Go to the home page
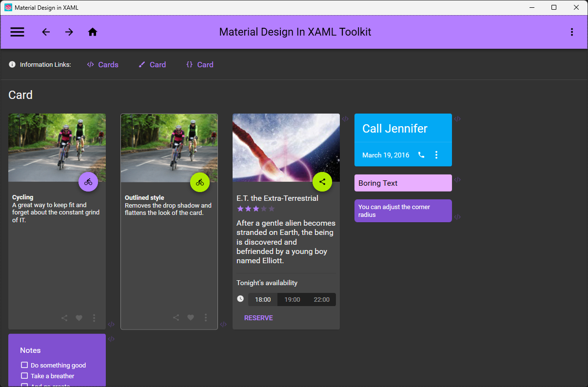The height and width of the screenshot is (387, 588). point(93,32)
